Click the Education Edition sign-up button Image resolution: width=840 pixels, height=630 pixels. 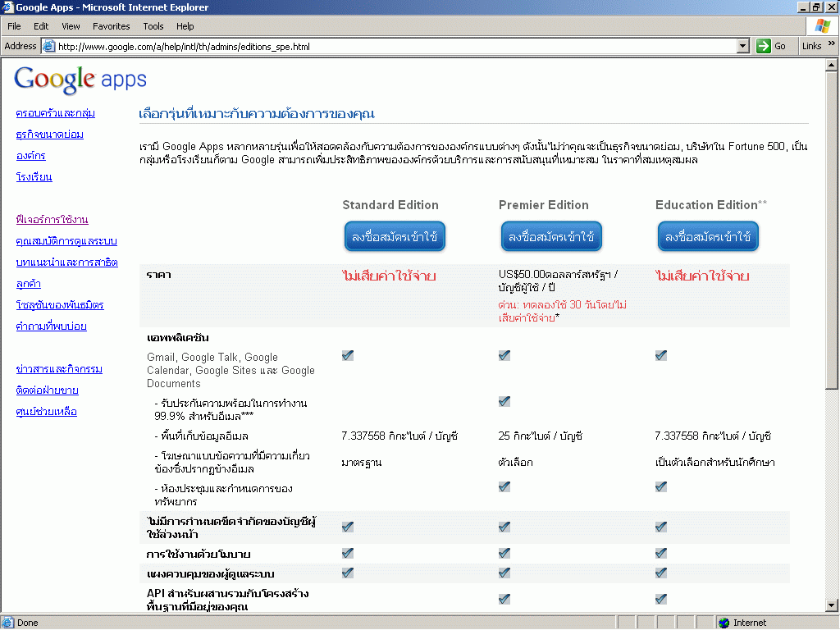pyautogui.click(x=707, y=237)
